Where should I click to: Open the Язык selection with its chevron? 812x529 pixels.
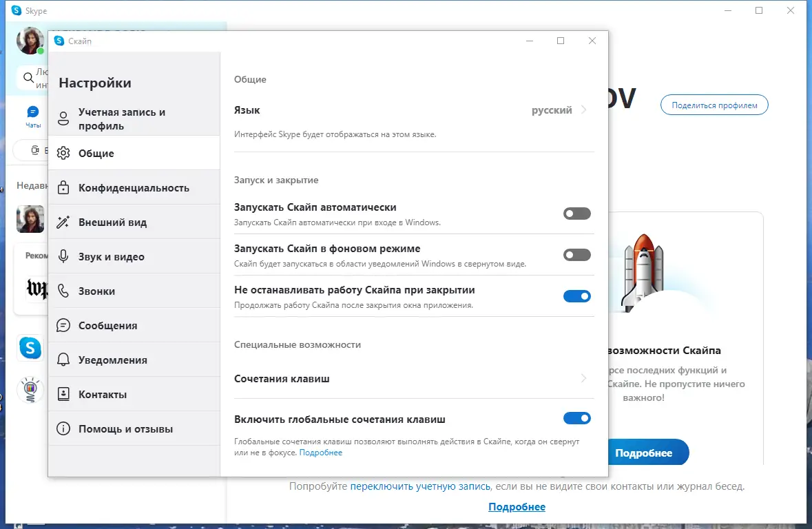pyautogui.click(x=583, y=110)
